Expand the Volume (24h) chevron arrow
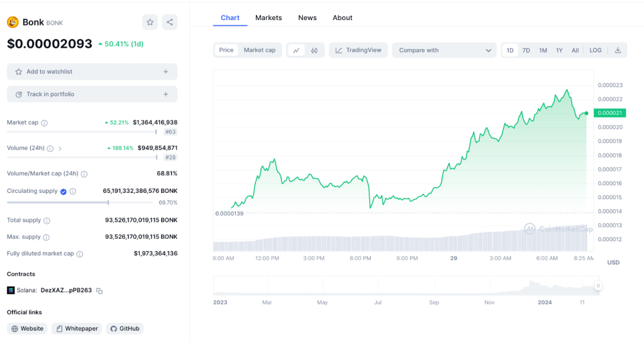Viewport: 644px width, 341px height. pyautogui.click(x=60, y=149)
